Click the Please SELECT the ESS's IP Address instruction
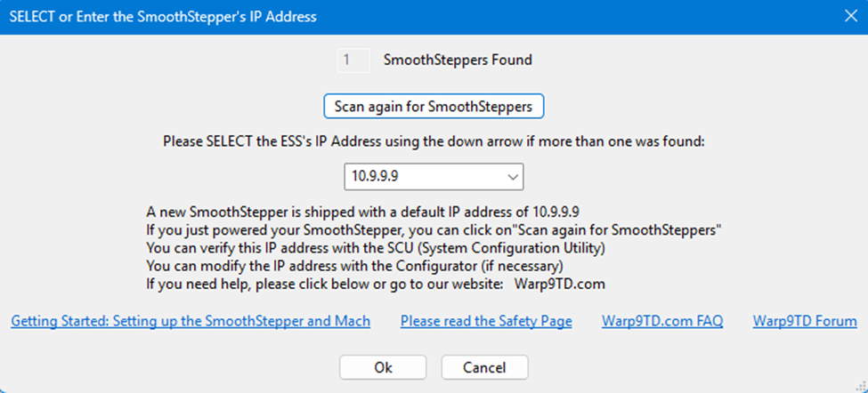This screenshot has height=393, width=868. coord(434,140)
